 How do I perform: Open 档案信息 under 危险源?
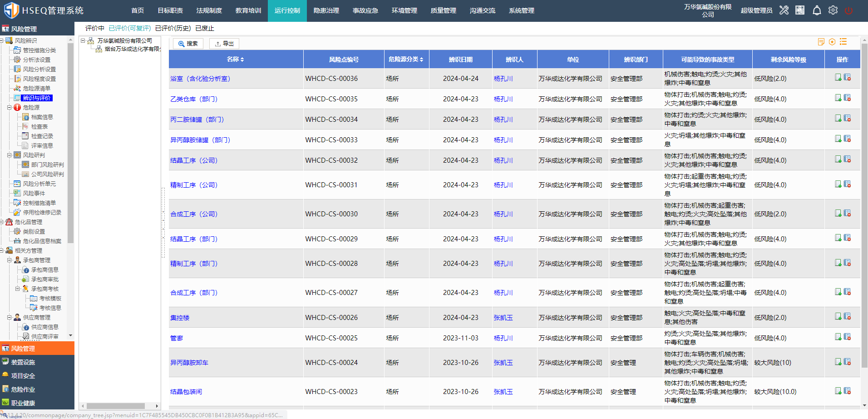click(42, 117)
